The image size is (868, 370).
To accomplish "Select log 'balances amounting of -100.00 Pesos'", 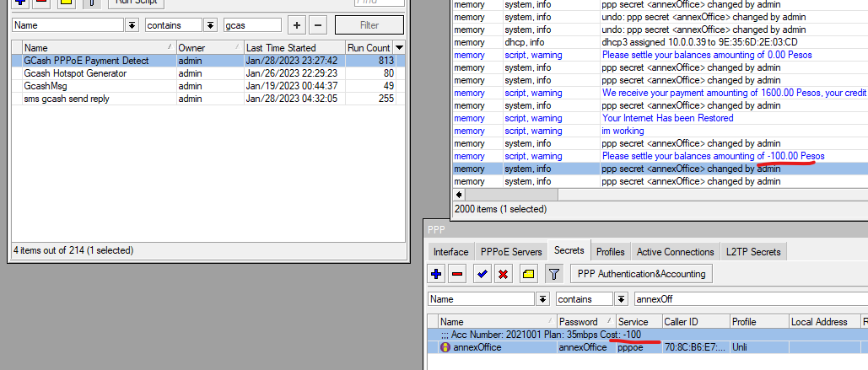I will (660, 156).
